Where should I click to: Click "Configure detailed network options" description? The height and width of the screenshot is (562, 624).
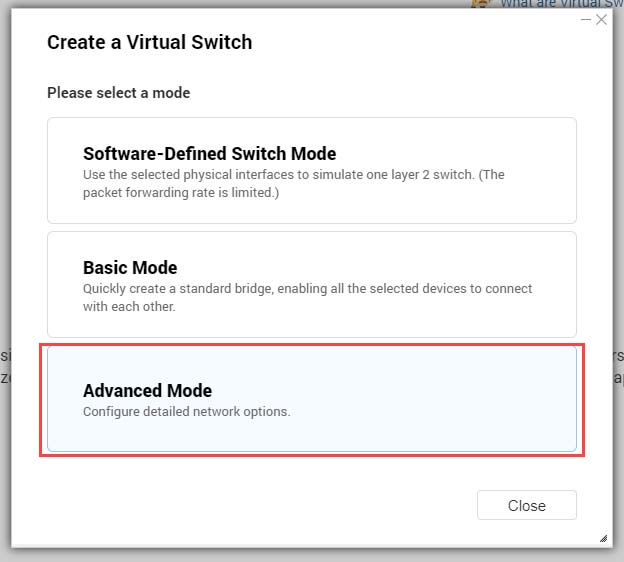coord(186,411)
